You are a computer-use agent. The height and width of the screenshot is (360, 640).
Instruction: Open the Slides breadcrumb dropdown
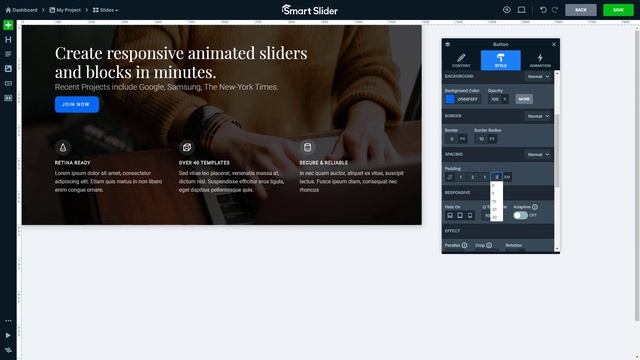click(x=105, y=10)
